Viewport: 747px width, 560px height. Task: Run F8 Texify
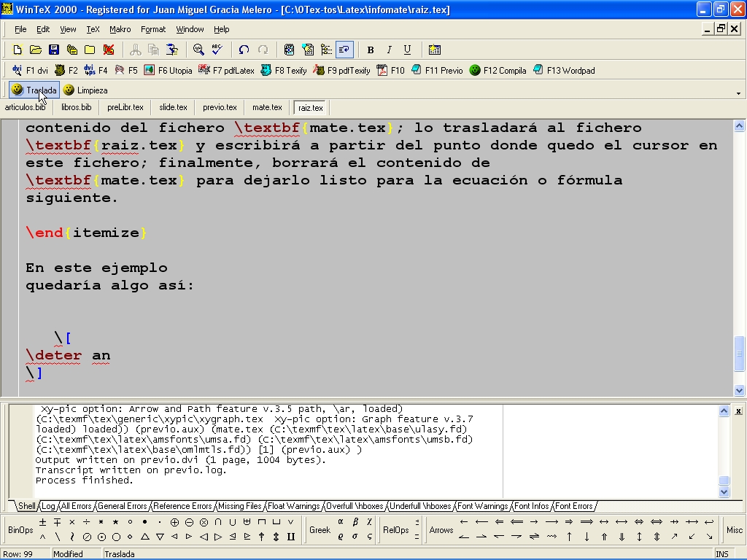pos(284,71)
